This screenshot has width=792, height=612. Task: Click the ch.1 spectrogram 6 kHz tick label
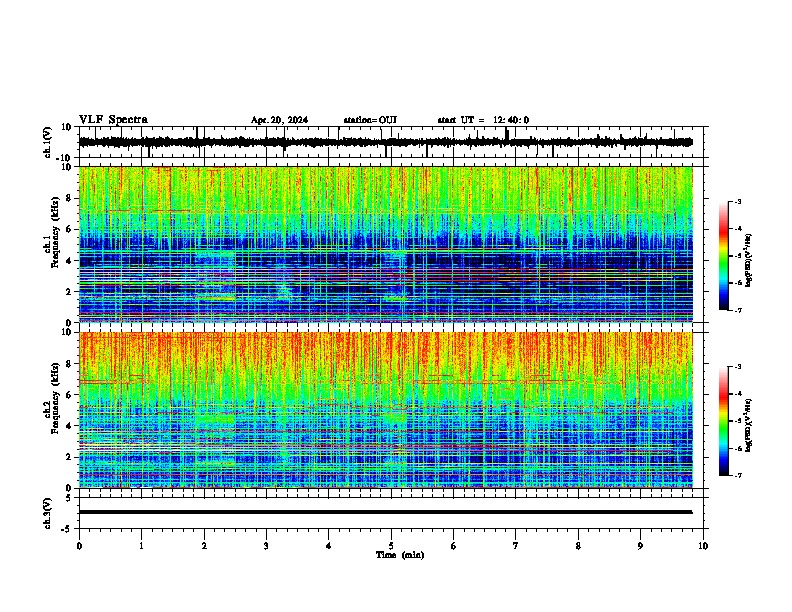click(x=69, y=229)
